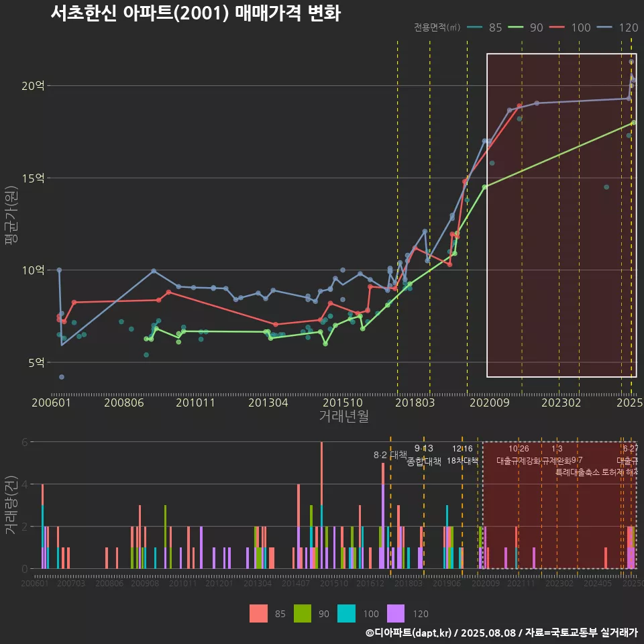Image resolution: width=644 pixels, height=644 pixels.
Task: Click the 100 teal legend swatch
Action: coord(346,614)
